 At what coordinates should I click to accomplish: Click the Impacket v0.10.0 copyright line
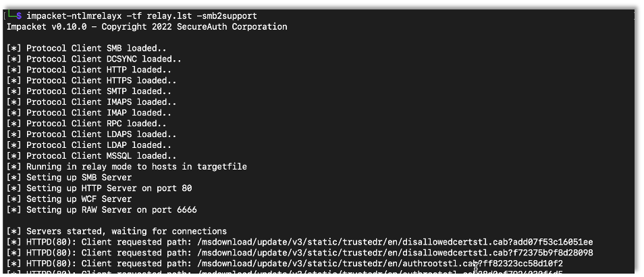click(x=146, y=26)
